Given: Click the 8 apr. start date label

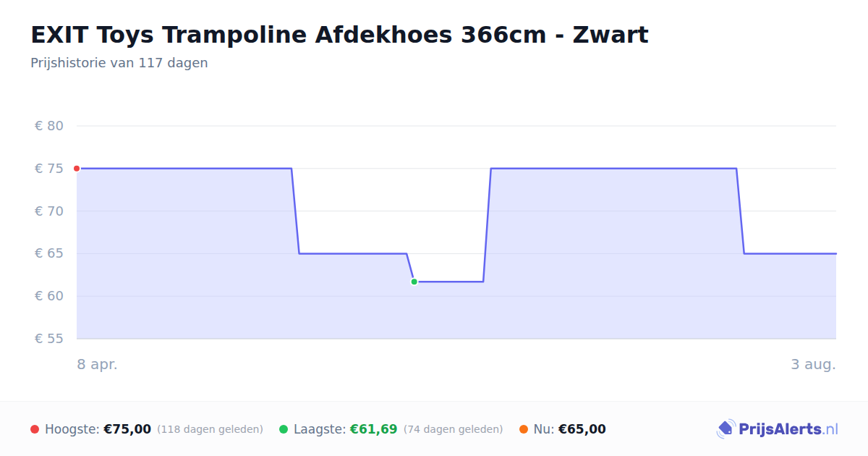Looking at the screenshot, I should pos(98,365).
